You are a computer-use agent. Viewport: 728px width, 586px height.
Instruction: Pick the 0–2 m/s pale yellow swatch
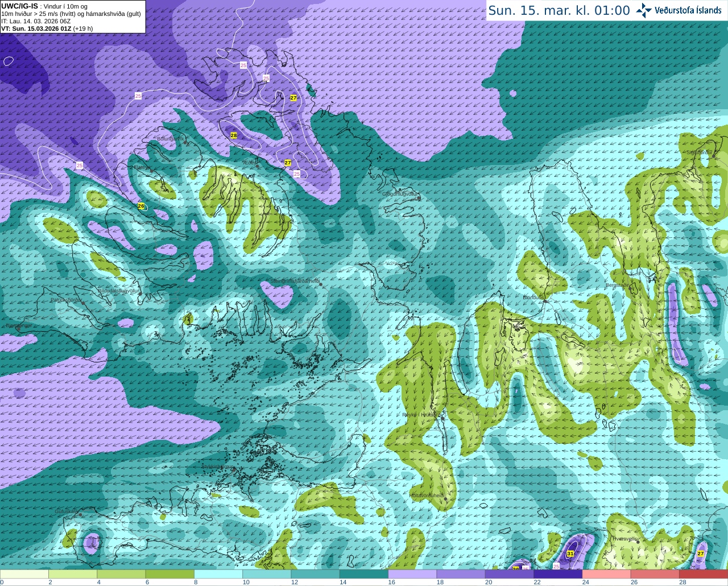[x=24, y=574]
